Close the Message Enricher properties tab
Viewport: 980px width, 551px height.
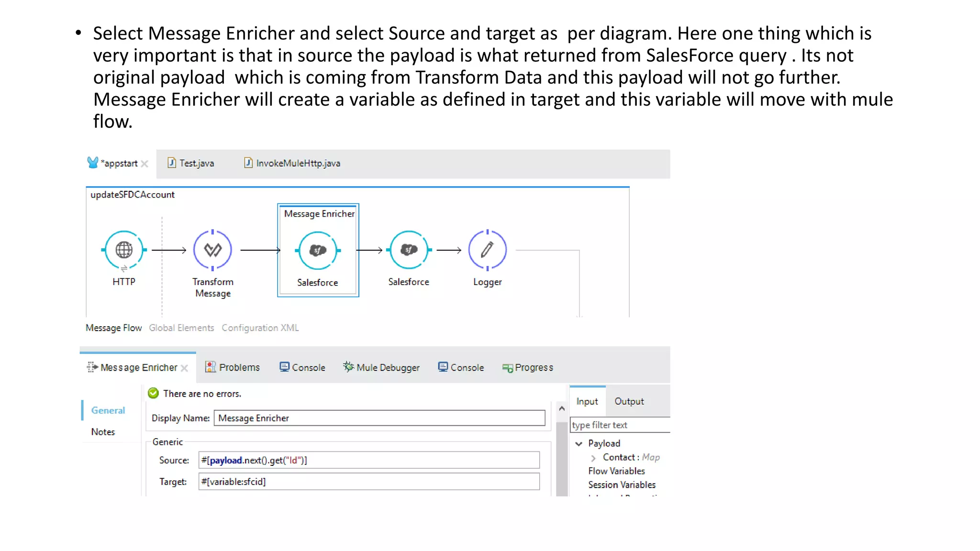185,368
